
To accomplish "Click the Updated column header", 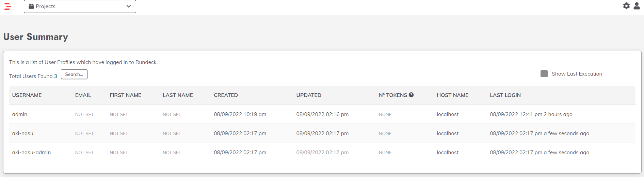I will click(x=309, y=95).
